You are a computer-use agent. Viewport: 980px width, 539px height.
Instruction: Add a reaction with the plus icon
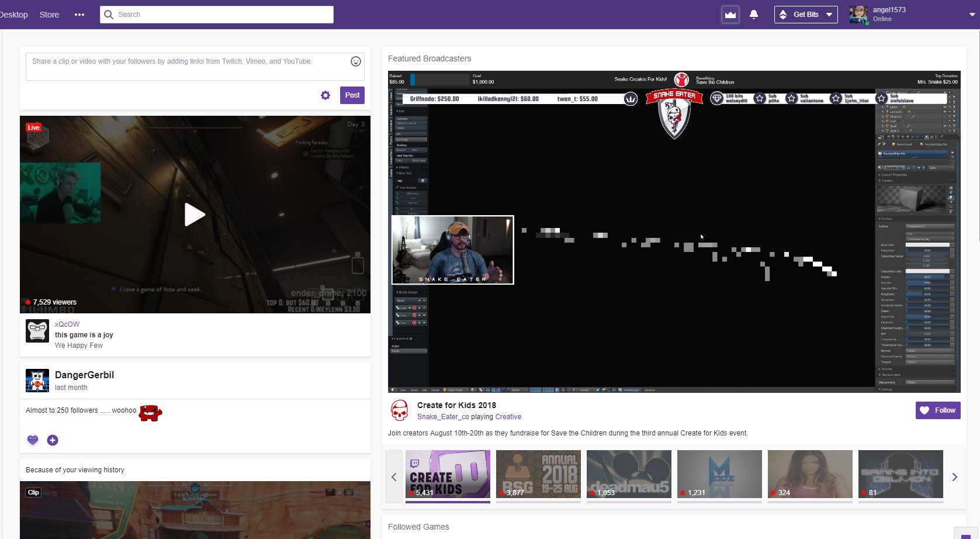(52, 440)
